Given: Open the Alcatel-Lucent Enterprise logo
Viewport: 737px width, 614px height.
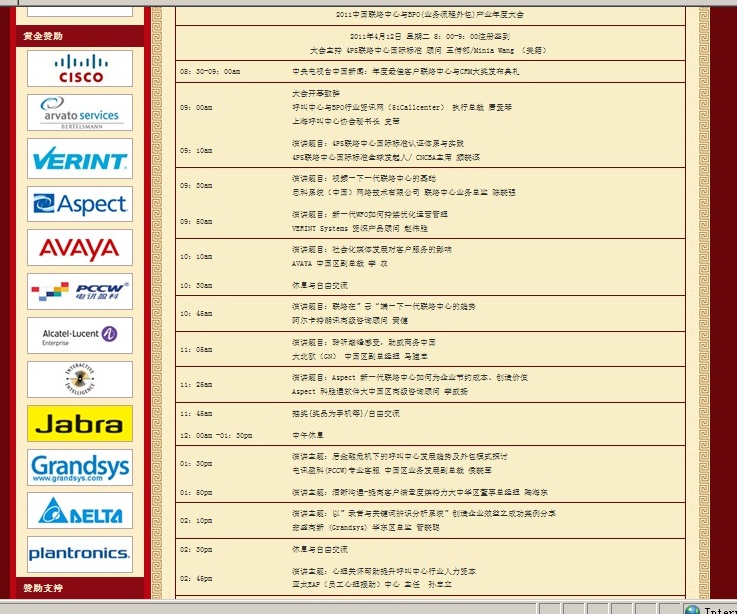Looking at the screenshot, I should [x=80, y=336].
